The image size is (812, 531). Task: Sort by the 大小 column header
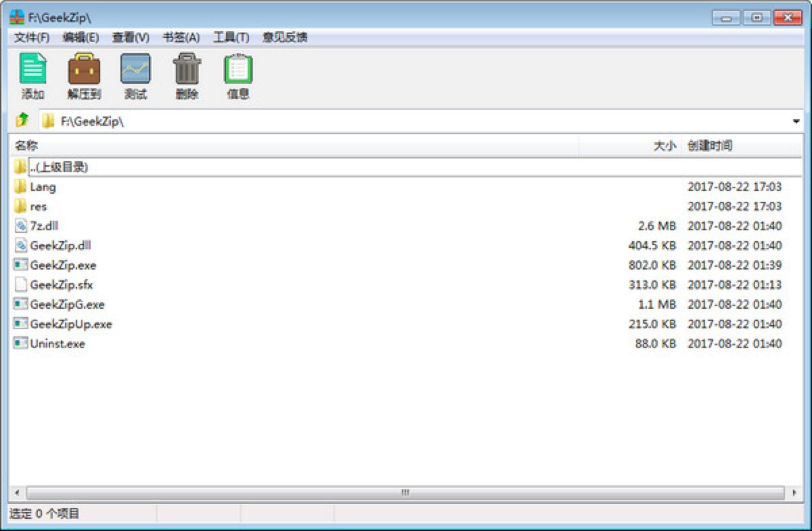630,146
